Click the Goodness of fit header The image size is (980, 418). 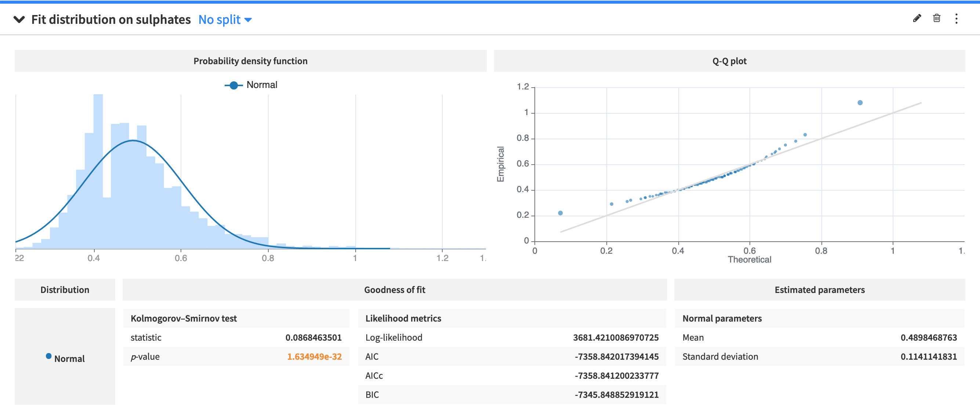394,290
